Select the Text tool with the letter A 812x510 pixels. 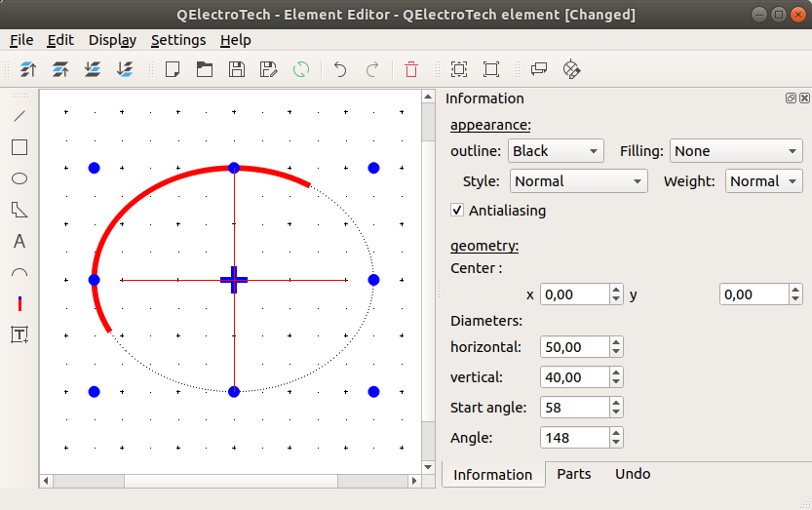[x=19, y=241]
